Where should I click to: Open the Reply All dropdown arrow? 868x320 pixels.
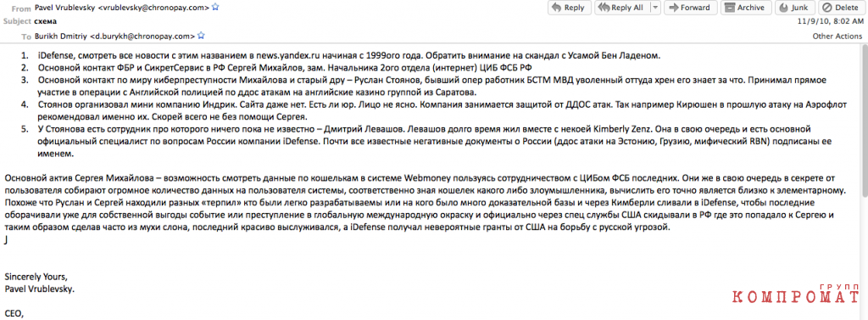(x=655, y=8)
